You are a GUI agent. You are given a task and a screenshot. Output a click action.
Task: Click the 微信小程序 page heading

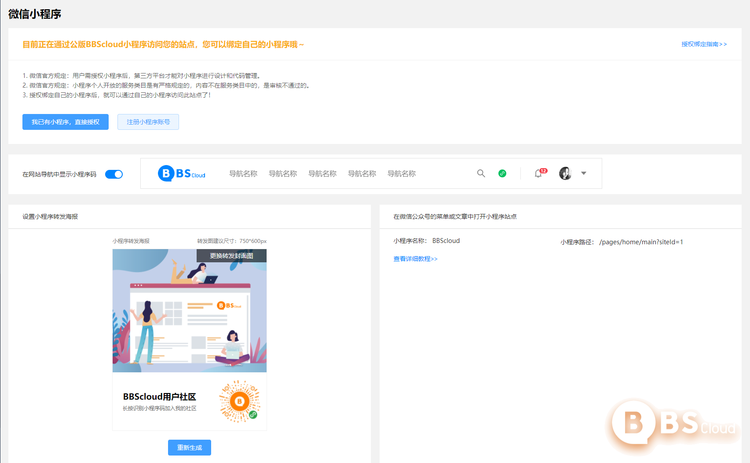tap(34, 14)
